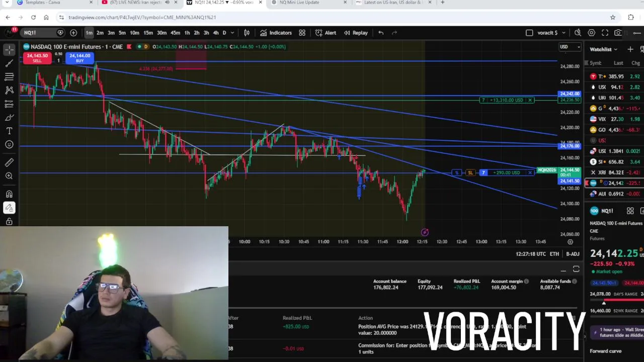Open indicator templates grid icon
644x362 pixels.
click(302, 33)
